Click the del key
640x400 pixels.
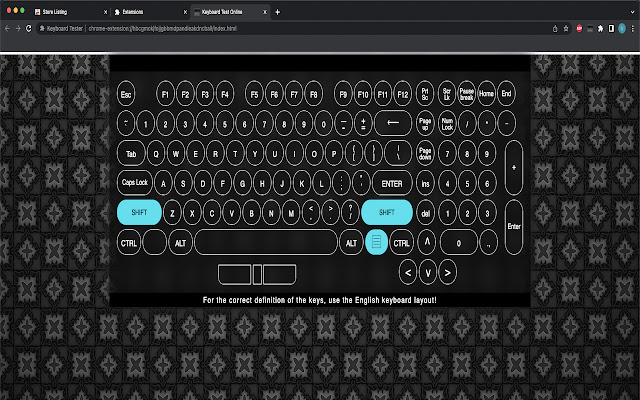point(425,213)
